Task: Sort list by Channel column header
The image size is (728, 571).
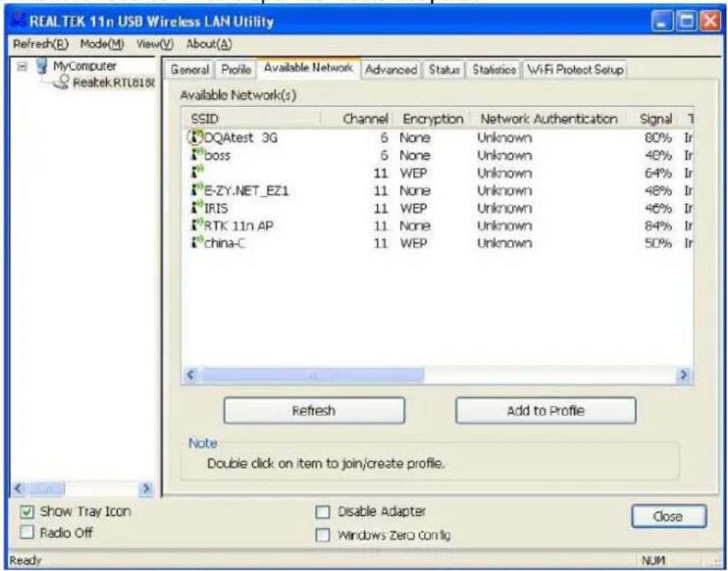Action: pos(357,119)
